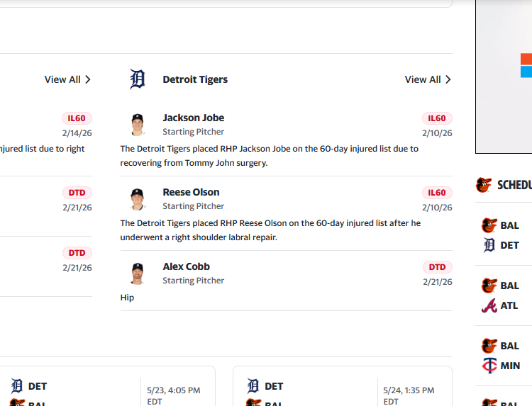Click Reese Olson's headshot photo
The width and height of the screenshot is (532, 406).
pos(138,199)
